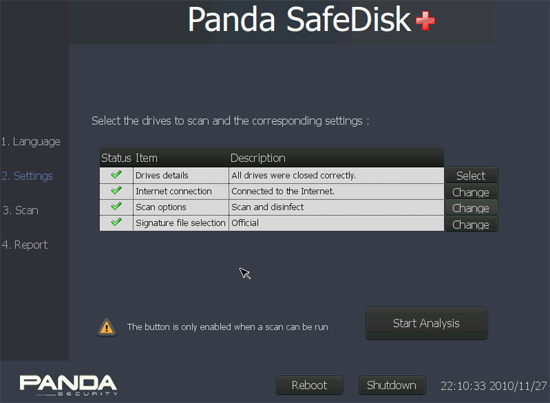Open the Report step
Viewport: 550px width, 403px height.
[25, 244]
